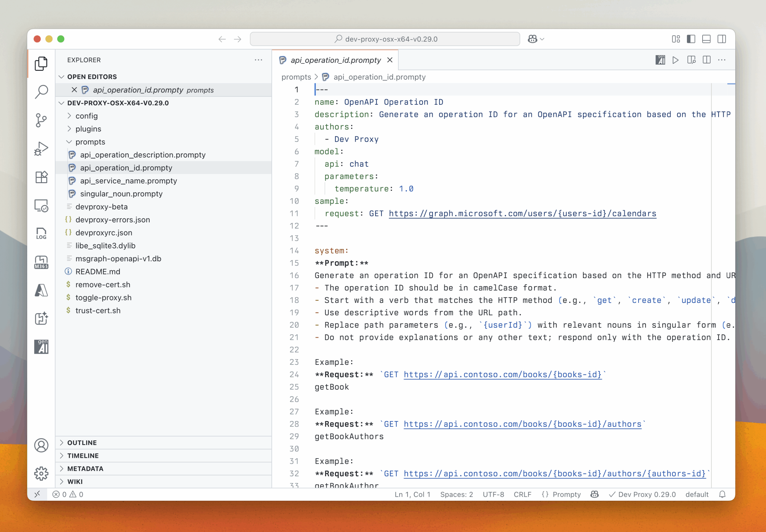Image resolution: width=766 pixels, height=532 pixels.
Task: Click the Copilot icon in the status bar
Action: pos(594,494)
